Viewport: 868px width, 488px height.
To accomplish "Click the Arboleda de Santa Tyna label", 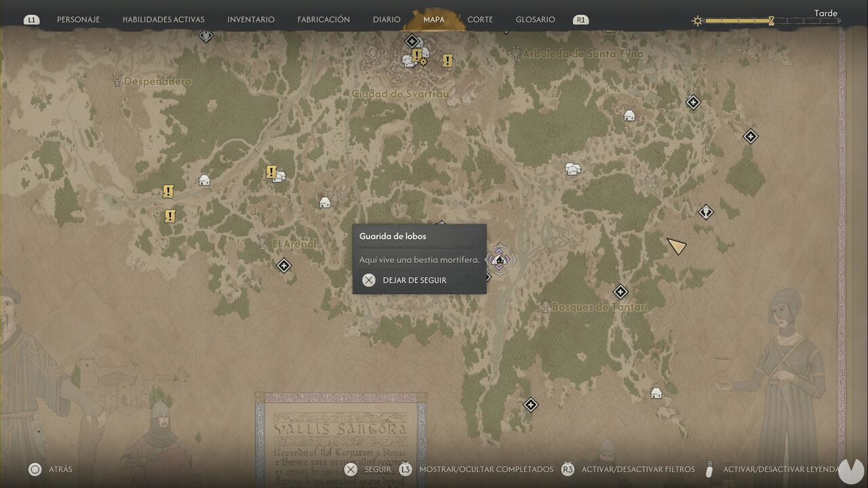I will (x=584, y=54).
